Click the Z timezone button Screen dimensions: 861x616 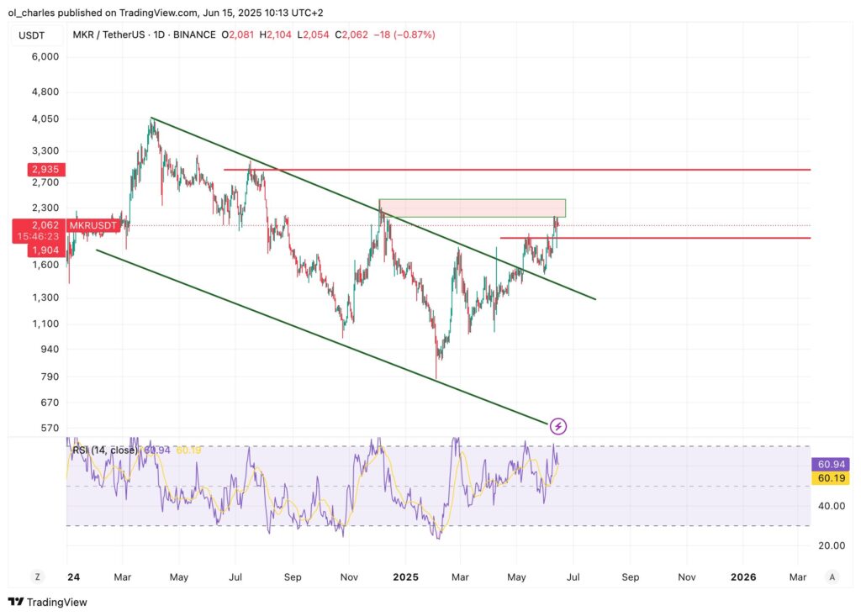37,577
